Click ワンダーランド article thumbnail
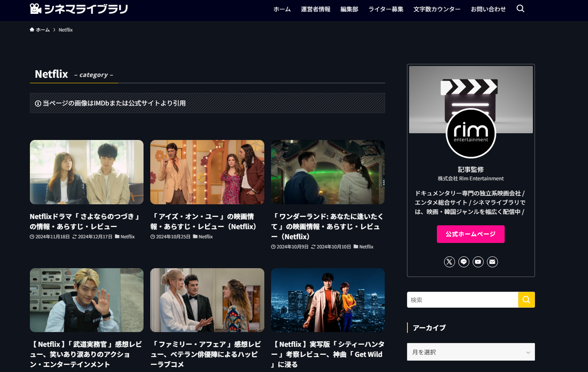Viewport: 588px width, 372px height. pyautogui.click(x=328, y=172)
